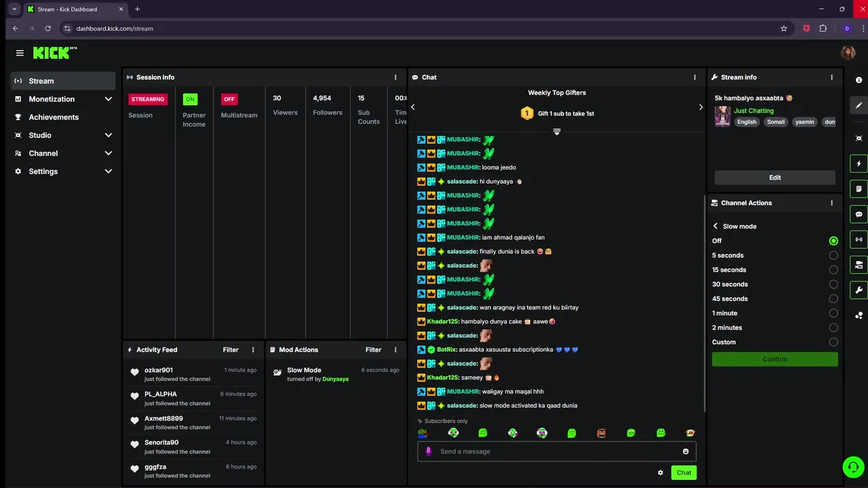Open Mod Actions three-dot menu
868x488 pixels.
(395, 350)
